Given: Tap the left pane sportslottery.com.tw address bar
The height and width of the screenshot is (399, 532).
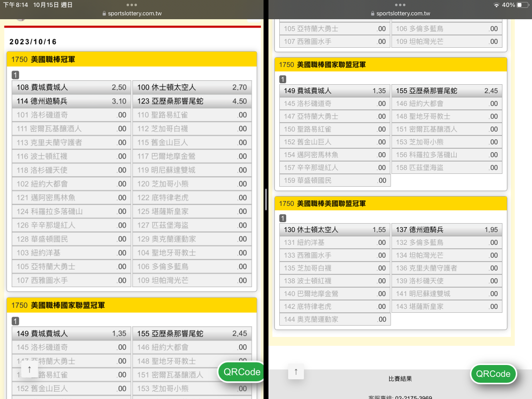Looking at the screenshot, I should 132,14.
